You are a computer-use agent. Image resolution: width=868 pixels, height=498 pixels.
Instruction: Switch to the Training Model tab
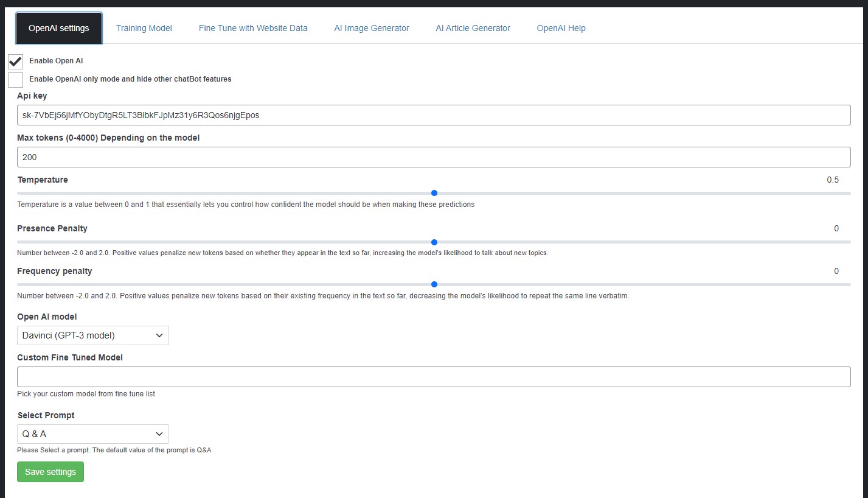pyautogui.click(x=144, y=28)
